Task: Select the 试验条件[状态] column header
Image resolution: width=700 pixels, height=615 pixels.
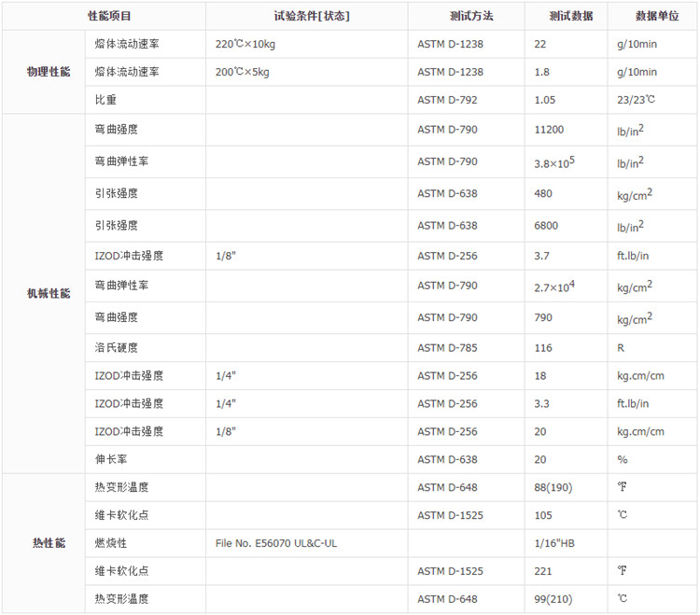Action: point(307,16)
